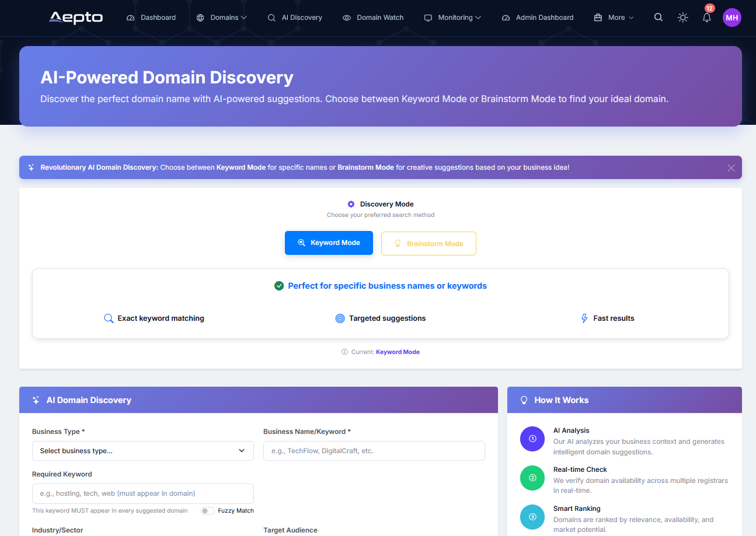Enable the Fuzzy Match toggle
The image size is (756, 536).
(x=207, y=510)
